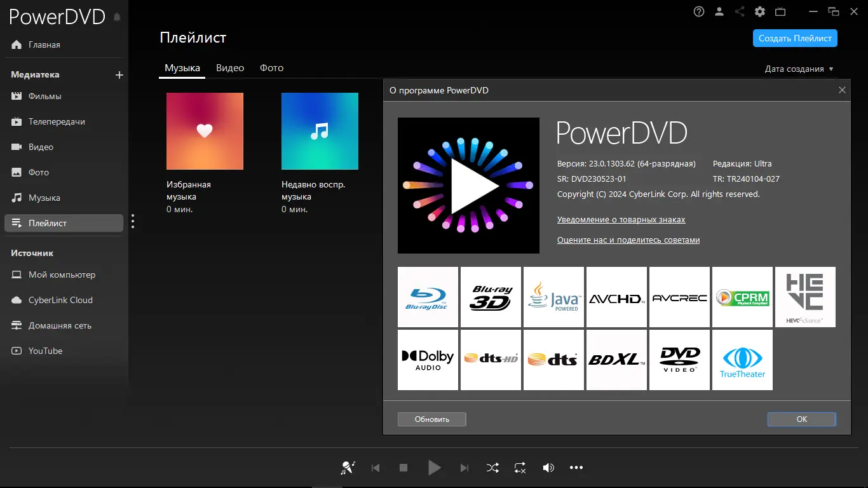Open Фильмы in the media library
The height and width of the screenshot is (488, 868).
[64, 97]
